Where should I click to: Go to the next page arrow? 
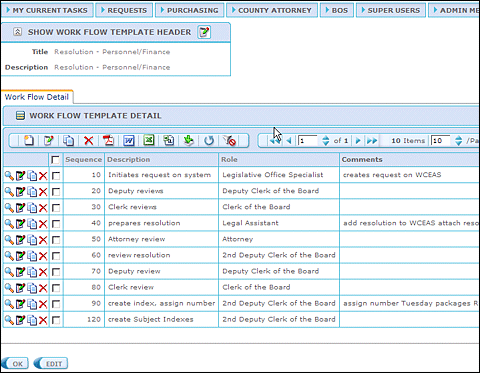point(358,141)
